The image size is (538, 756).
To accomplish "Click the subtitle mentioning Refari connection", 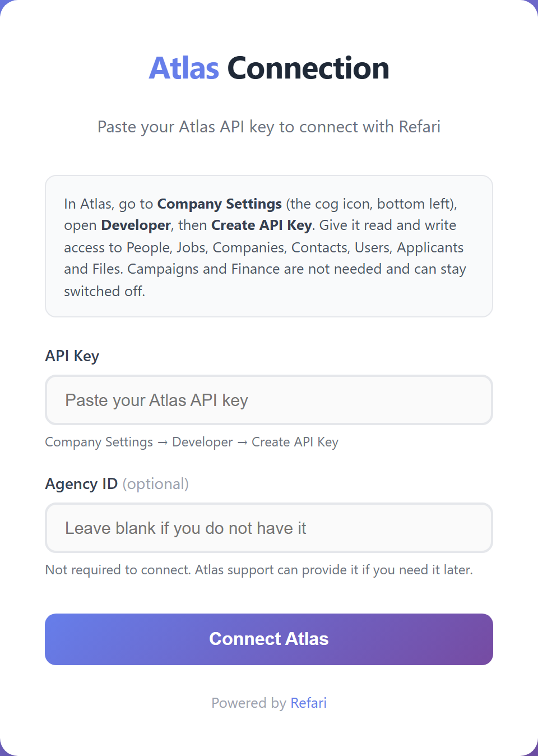I will (269, 127).
